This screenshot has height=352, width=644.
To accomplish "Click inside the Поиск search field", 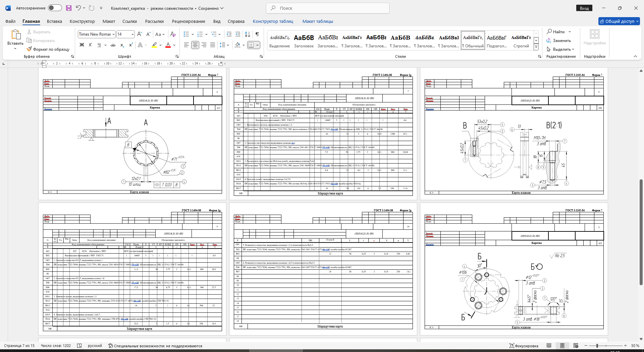I will point(327,8).
